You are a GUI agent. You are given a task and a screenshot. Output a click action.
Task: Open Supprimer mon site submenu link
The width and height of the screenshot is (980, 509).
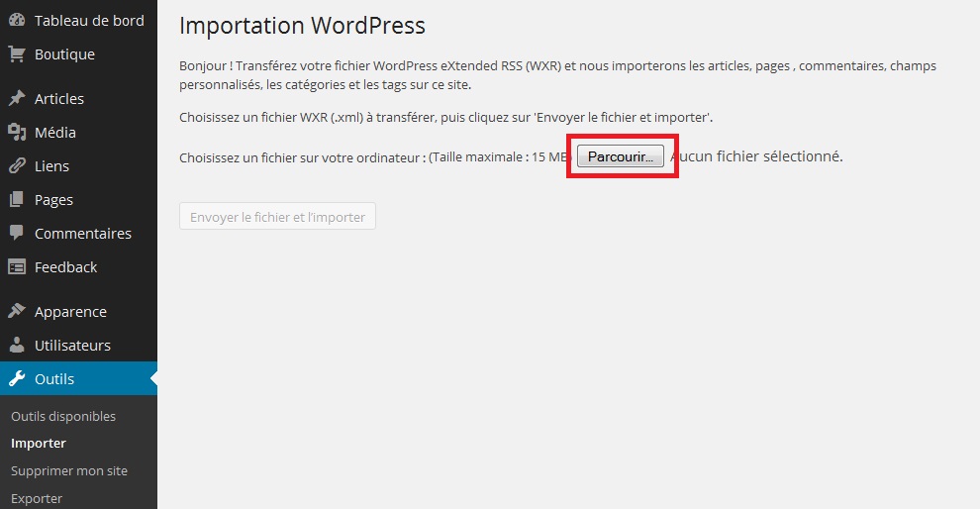tap(69, 471)
